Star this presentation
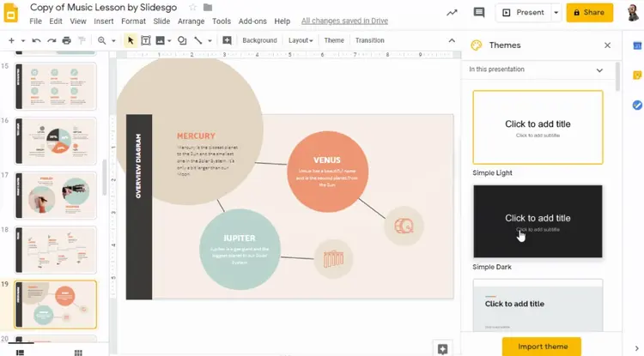The height and width of the screenshot is (356, 644). pos(192,8)
